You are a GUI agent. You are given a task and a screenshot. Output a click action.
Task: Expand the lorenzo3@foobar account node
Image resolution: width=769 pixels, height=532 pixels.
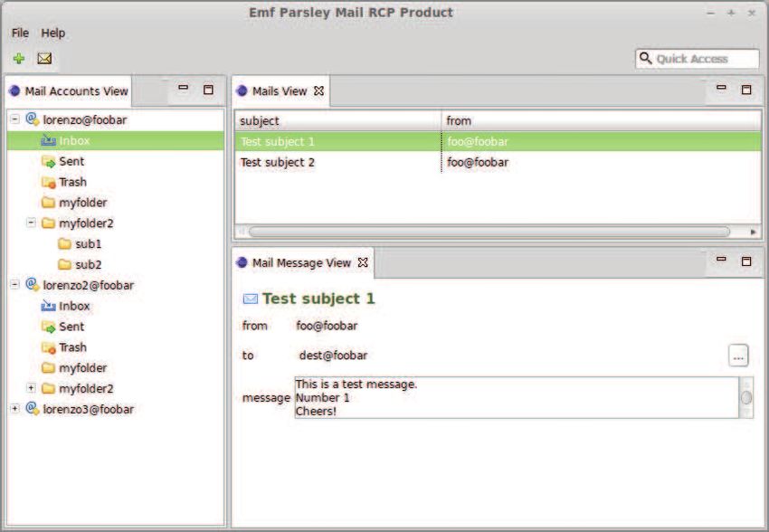[x=15, y=408]
